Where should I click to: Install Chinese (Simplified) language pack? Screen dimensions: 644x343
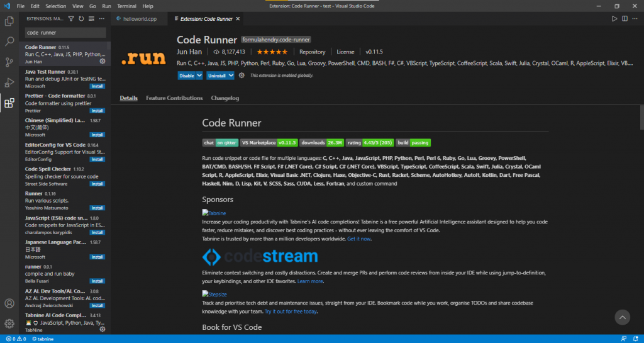pyautogui.click(x=97, y=135)
